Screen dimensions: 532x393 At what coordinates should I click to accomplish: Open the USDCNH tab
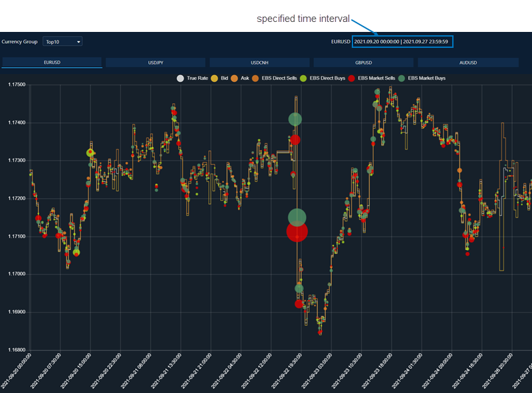(259, 63)
